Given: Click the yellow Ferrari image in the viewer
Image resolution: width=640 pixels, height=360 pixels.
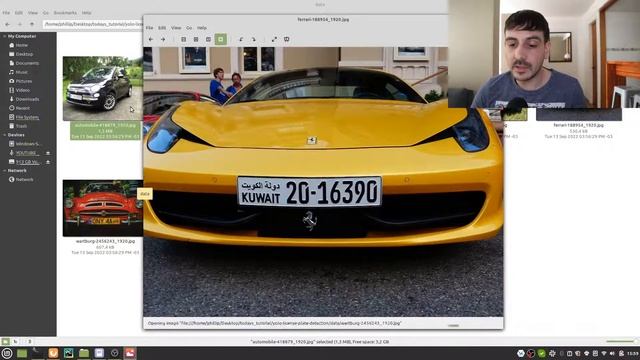Looking at the screenshot, I should [323, 182].
